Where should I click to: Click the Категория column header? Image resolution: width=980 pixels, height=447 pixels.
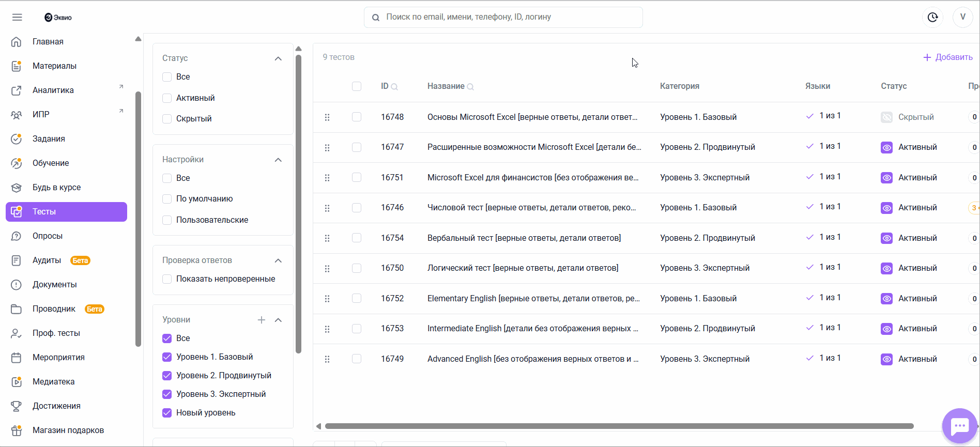(x=680, y=86)
